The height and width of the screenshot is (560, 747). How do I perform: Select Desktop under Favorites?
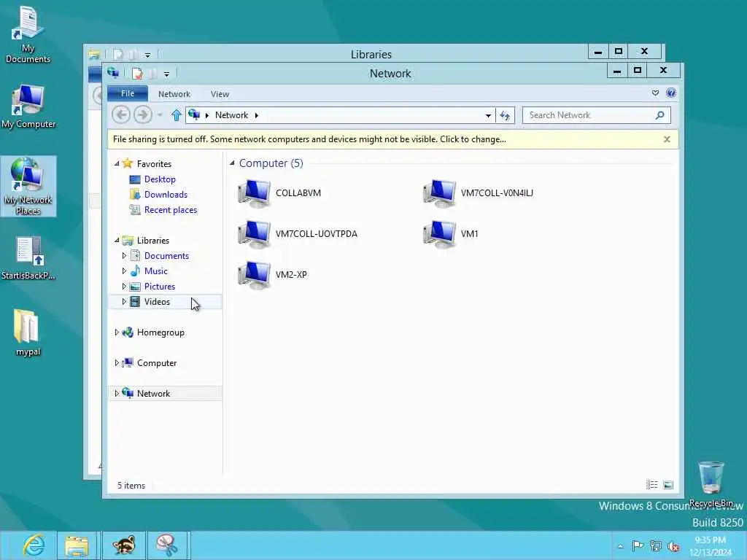click(x=160, y=179)
